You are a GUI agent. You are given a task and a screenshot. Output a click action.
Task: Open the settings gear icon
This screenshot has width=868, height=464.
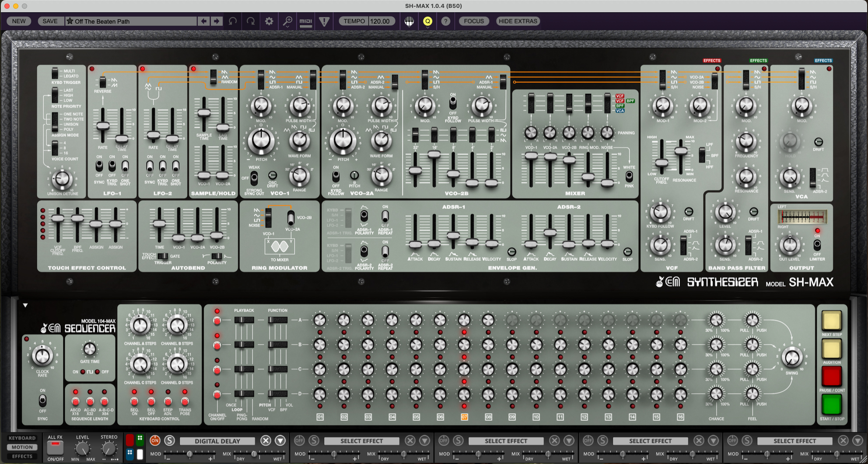pyautogui.click(x=269, y=21)
